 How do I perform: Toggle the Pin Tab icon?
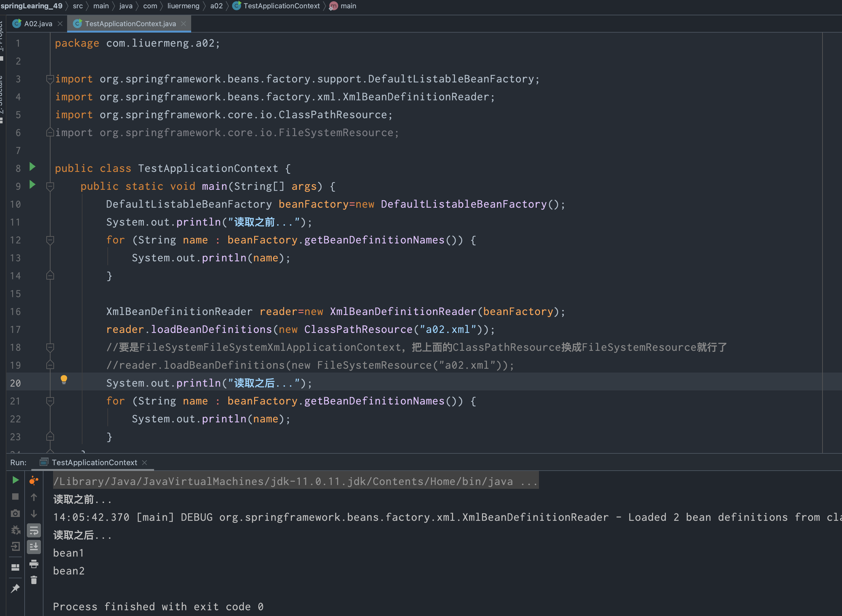click(x=15, y=589)
